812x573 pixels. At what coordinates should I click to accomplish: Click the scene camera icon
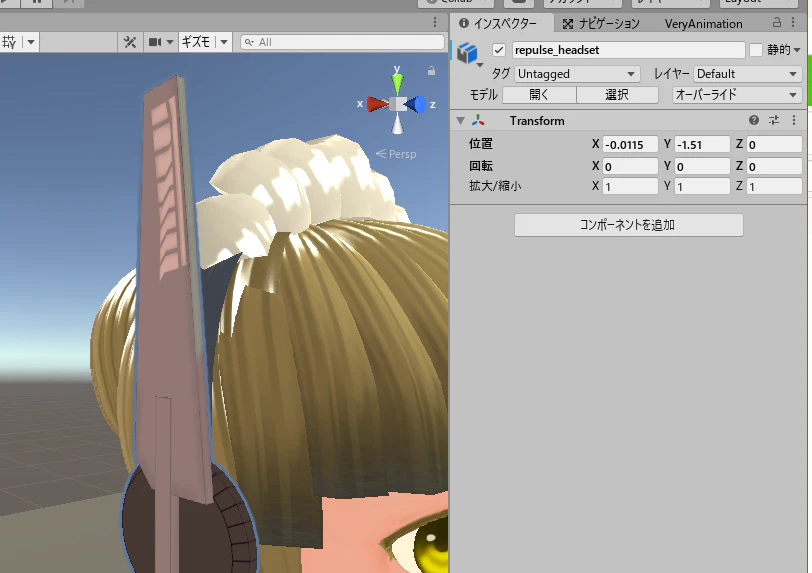(x=155, y=42)
